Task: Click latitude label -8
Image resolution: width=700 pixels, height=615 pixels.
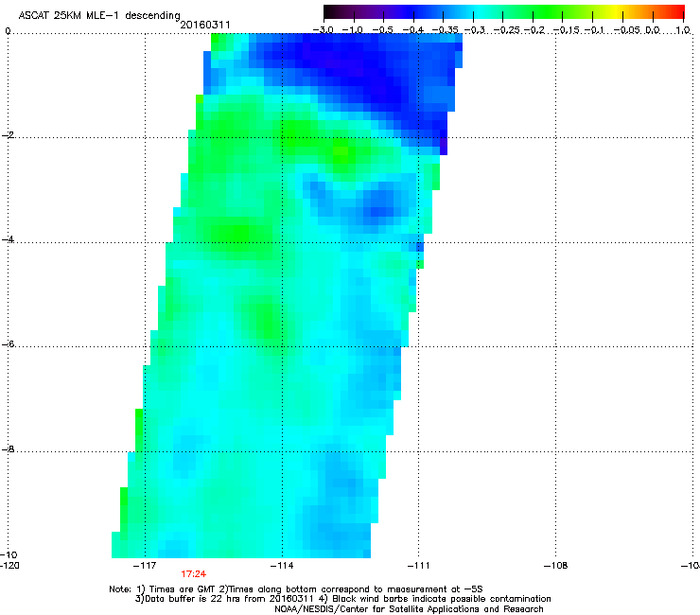Action: point(8,449)
